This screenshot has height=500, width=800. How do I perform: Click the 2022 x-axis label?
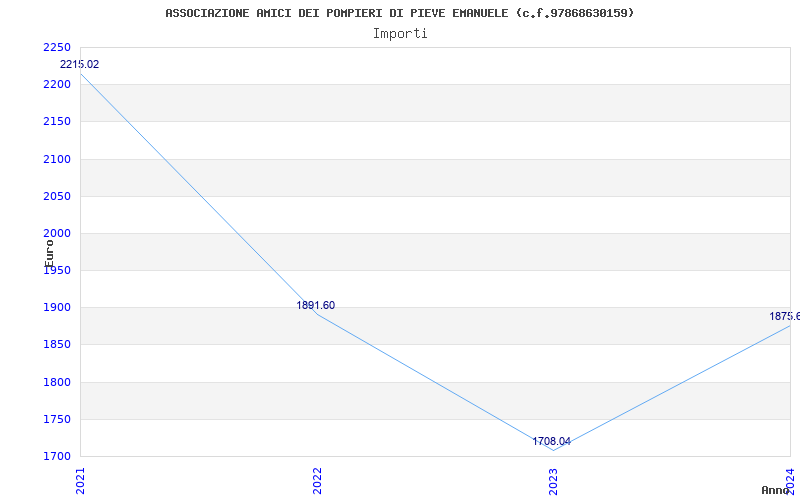point(317,481)
